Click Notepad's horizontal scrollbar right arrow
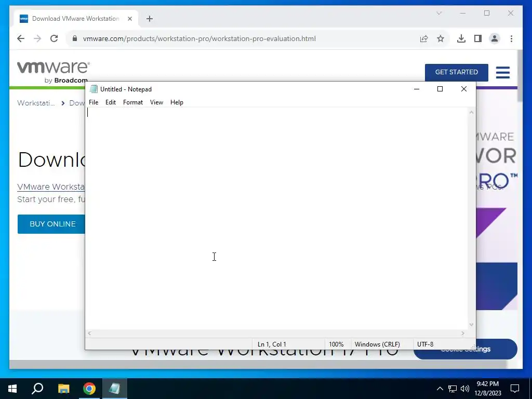 pos(463,334)
